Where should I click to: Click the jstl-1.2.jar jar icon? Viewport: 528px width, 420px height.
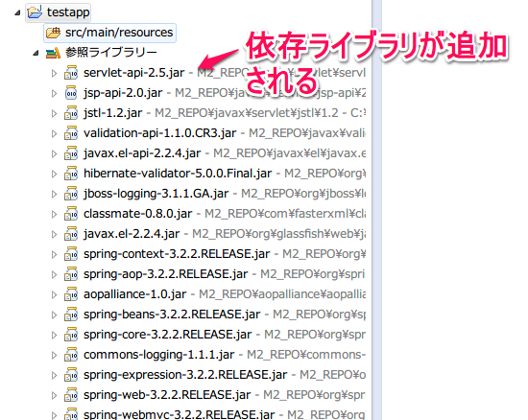tap(71, 113)
